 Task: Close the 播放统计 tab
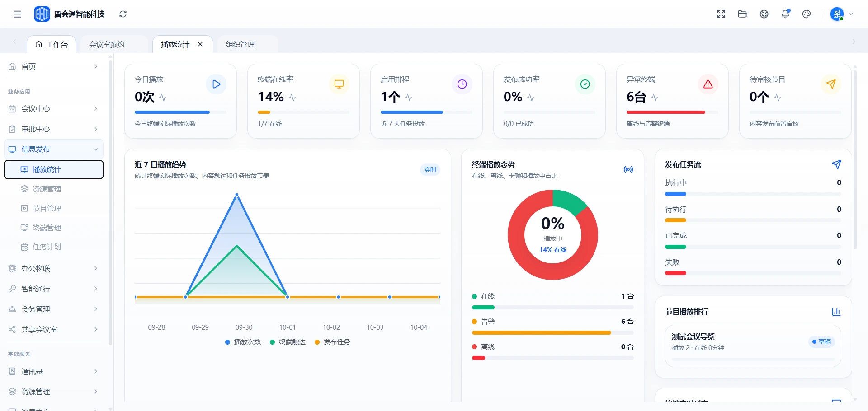point(200,44)
